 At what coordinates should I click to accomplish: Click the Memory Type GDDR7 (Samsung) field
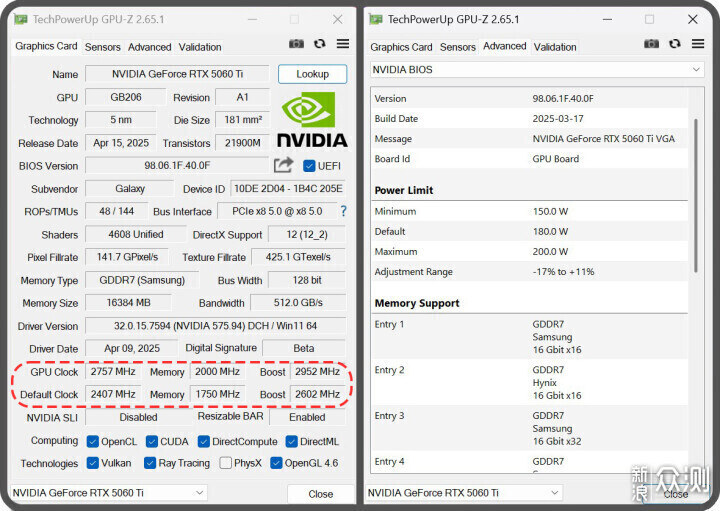pos(142,280)
